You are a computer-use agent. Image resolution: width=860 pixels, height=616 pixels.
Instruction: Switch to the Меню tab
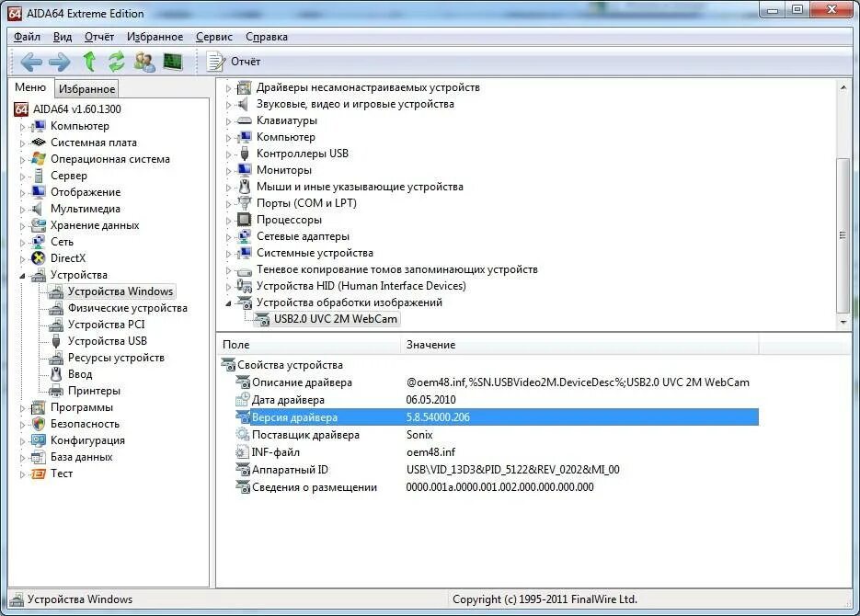tap(30, 87)
